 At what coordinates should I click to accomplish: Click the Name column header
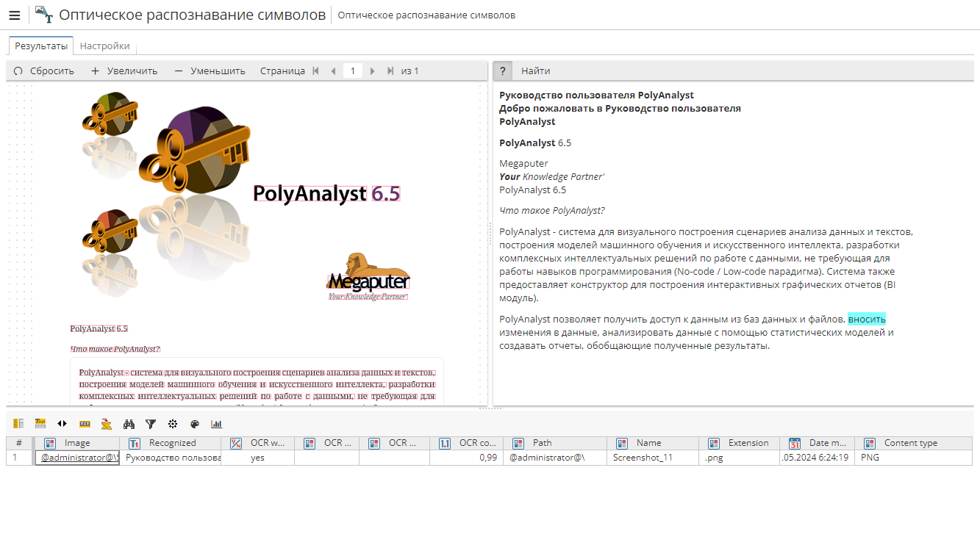point(653,443)
